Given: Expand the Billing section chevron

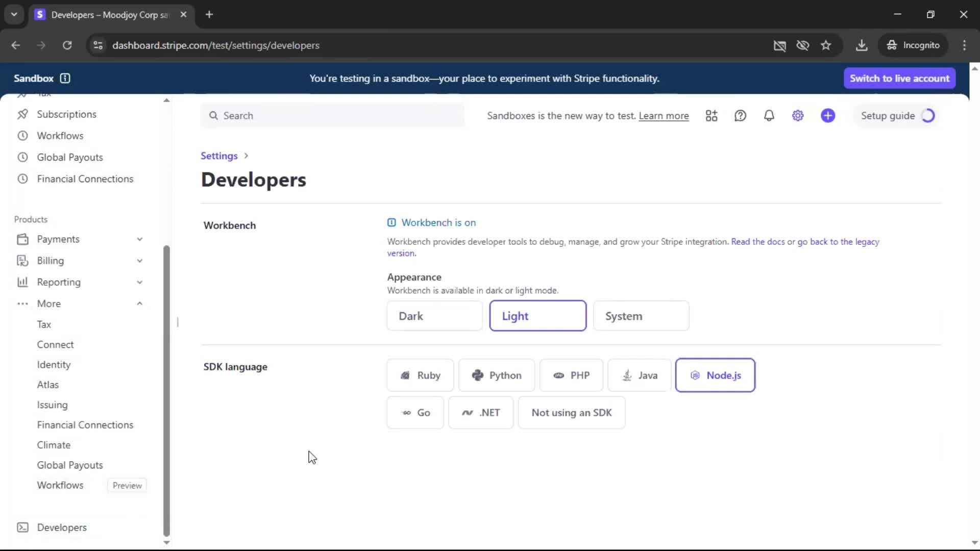Looking at the screenshot, I should [x=140, y=261].
